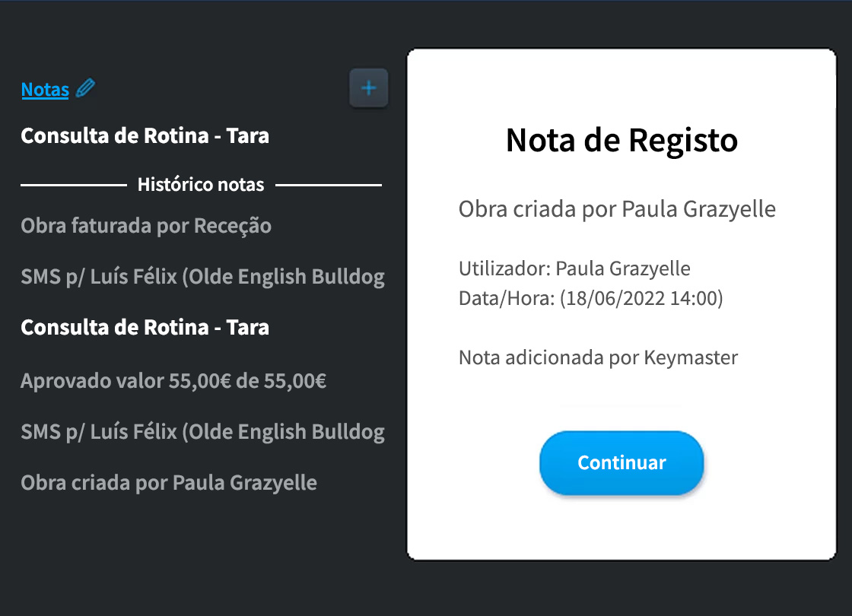Image resolution: width=852 pixels, height=616 pixels.
Task: Select the Aprovado valor 55,00€ history entry
Action: click(173, 380)
